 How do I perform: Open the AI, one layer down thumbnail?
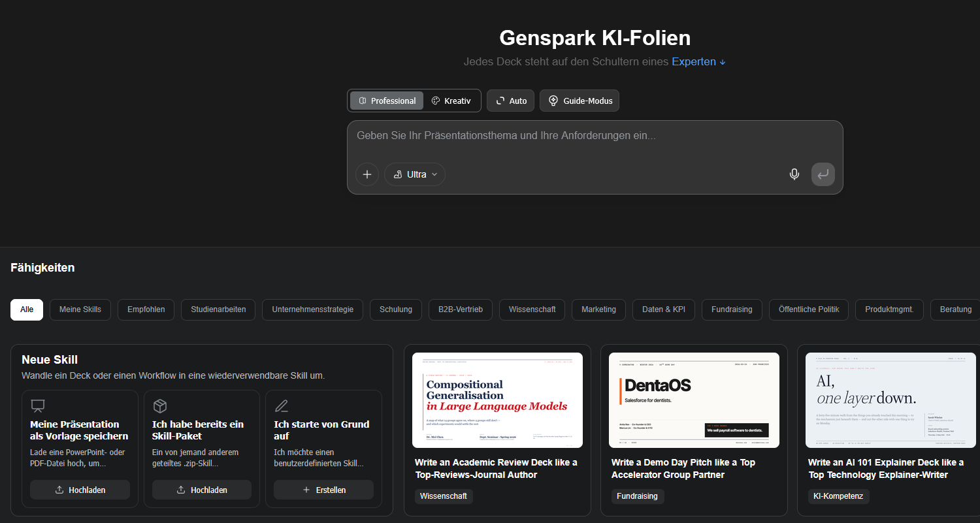click(890, 400)
